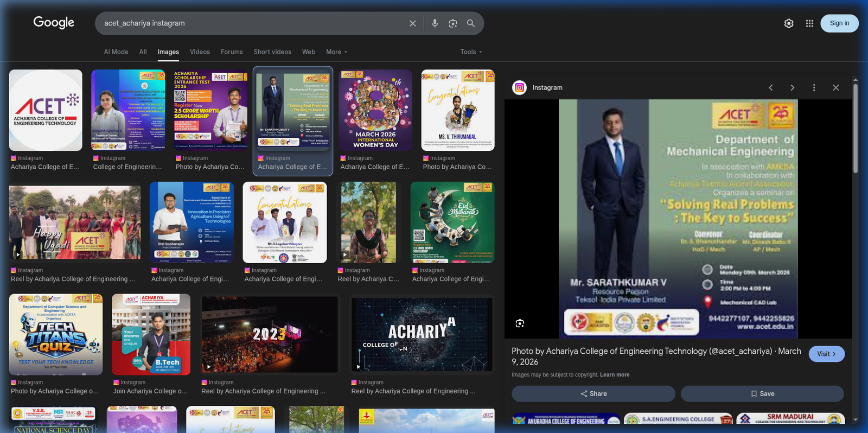
Task: Open the B.Tech admission poster thumbnail
Action: (x=151, y=335)
